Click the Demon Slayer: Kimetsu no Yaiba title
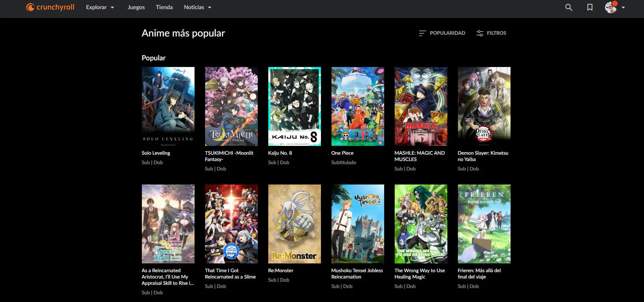 click(483, 156)
